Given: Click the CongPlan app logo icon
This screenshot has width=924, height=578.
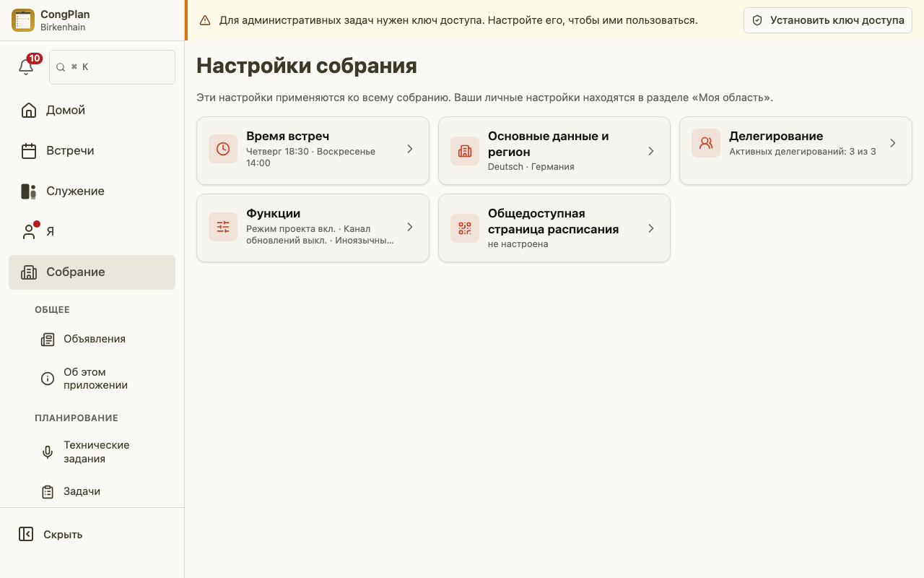Looking at the screenshot, I should [23, 20].
